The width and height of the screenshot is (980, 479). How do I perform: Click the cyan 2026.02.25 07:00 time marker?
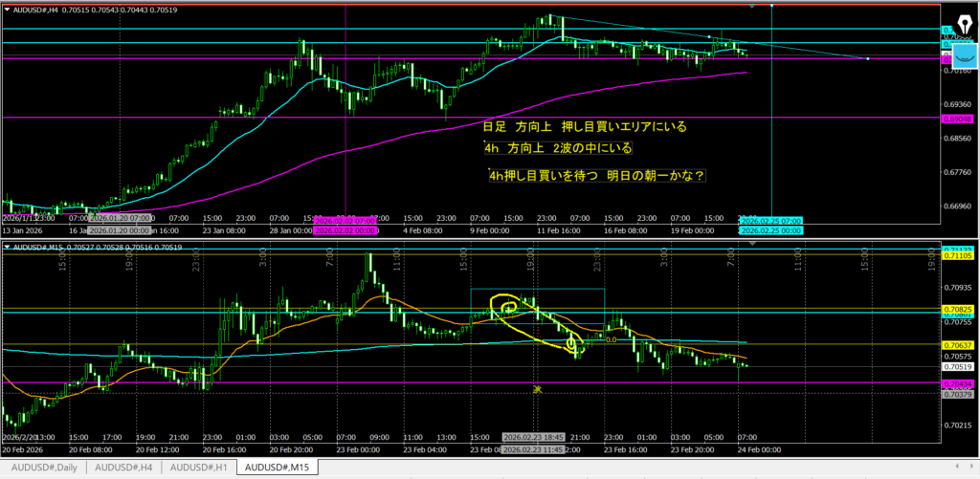[770, 221]
